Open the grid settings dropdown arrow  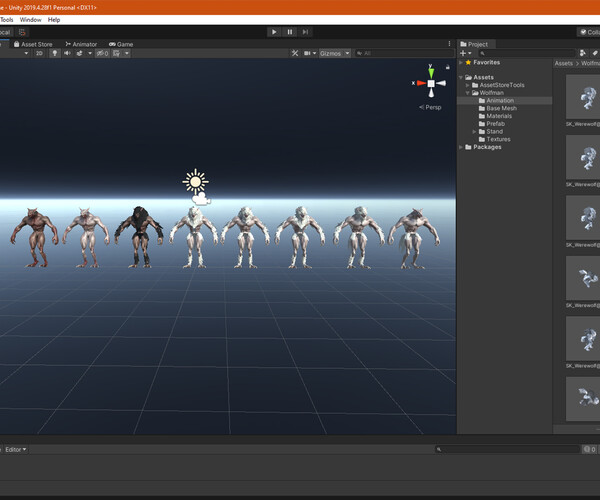pyautogui.click(x=127, y=53)
